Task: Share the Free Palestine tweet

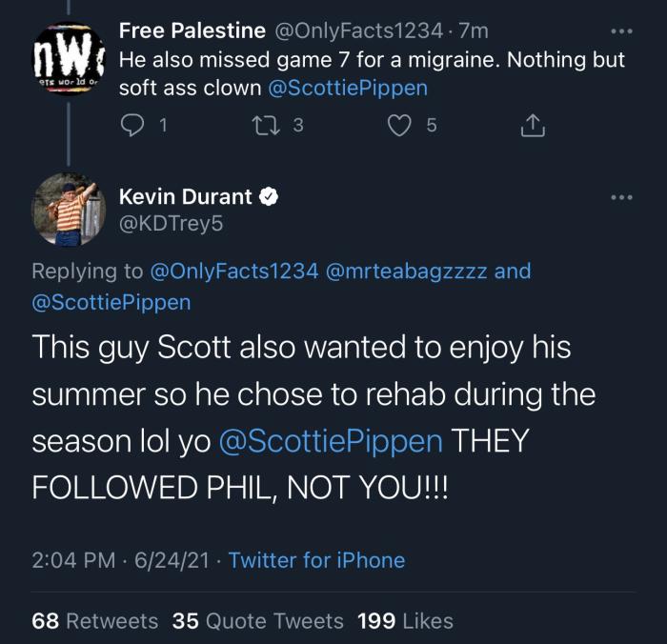Action: coord(533,125)
